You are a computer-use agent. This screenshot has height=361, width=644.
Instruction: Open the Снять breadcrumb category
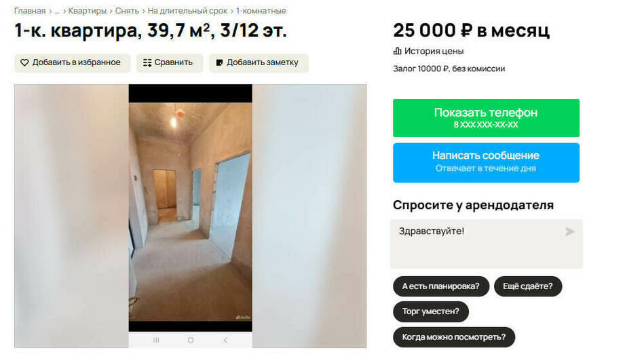(127, 11)
